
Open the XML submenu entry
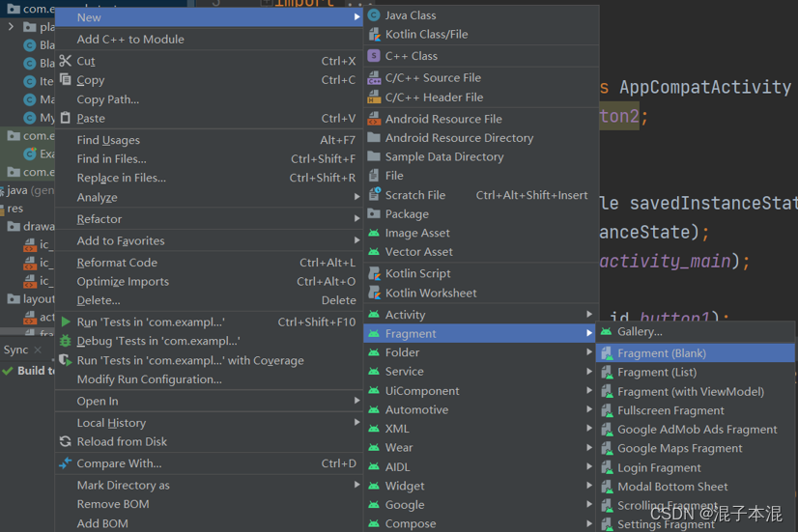click(x=480, y=429)
